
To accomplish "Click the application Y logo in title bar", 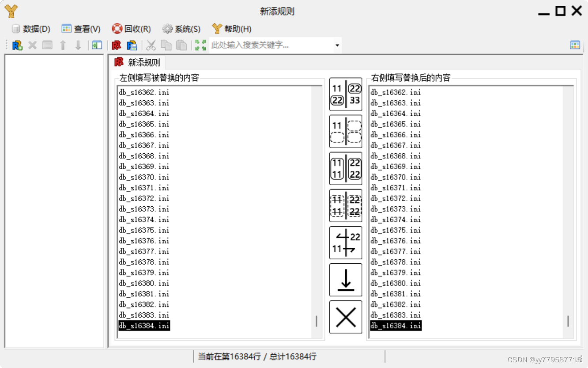I will click(x=11, y=11).
